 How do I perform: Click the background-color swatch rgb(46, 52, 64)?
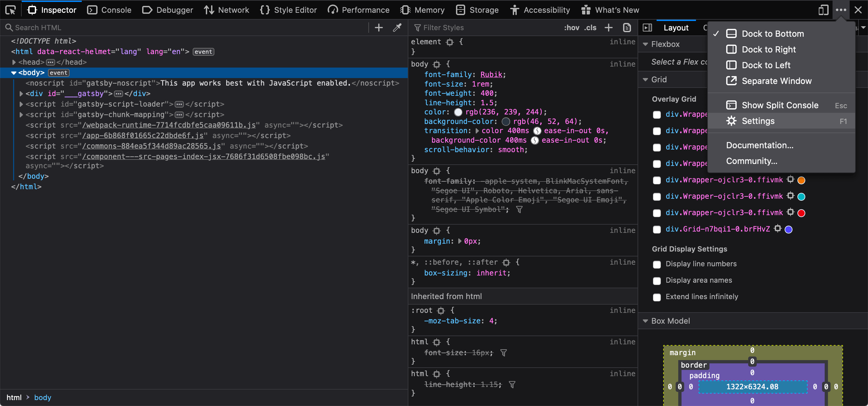coord(506,122)
